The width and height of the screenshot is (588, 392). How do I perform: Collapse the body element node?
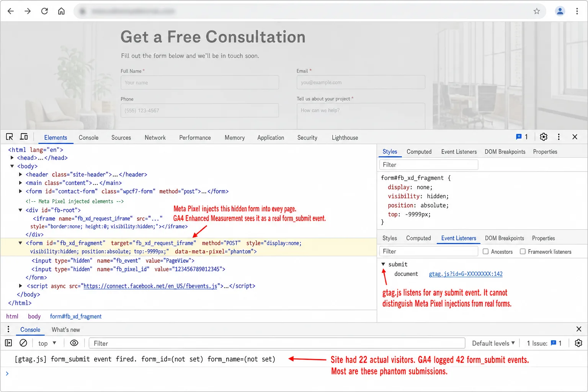[x=12, y=166]
